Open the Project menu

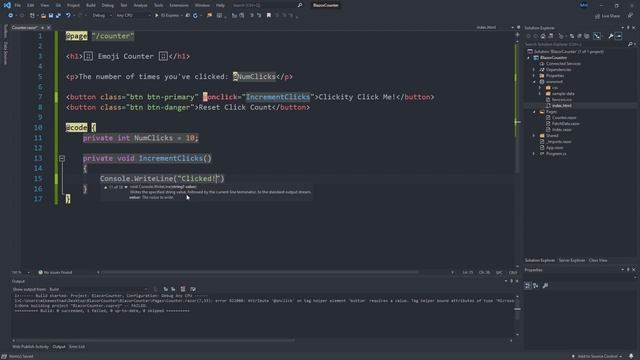(73, 5)
